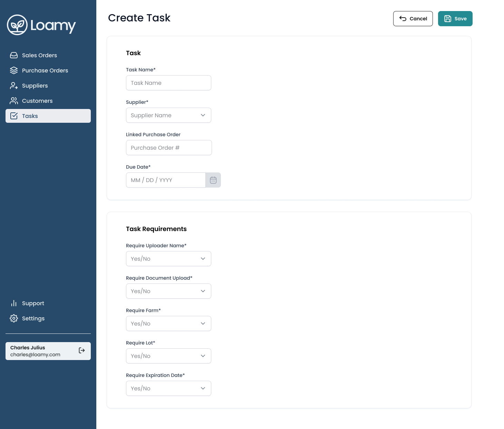
Task: Open the Due Date calendar picker
Action: point(213,180)
